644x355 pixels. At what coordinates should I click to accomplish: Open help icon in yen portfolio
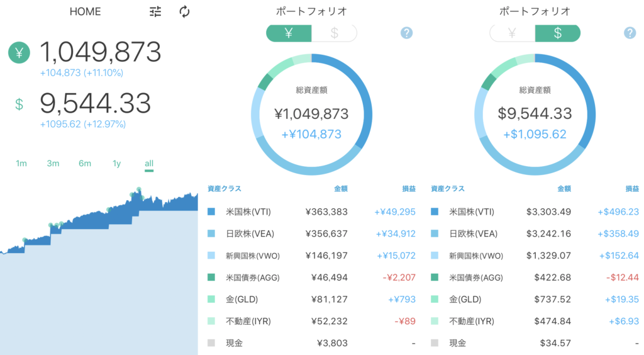coord(407,33)
